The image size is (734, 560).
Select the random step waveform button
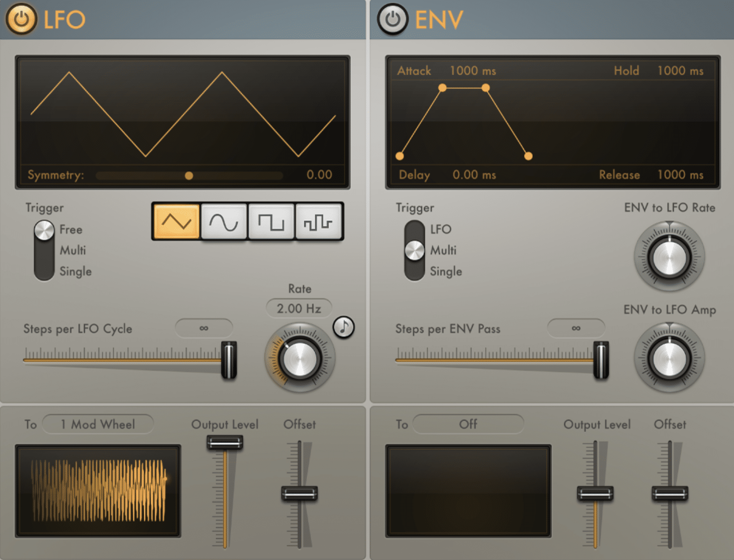(318, 221)
